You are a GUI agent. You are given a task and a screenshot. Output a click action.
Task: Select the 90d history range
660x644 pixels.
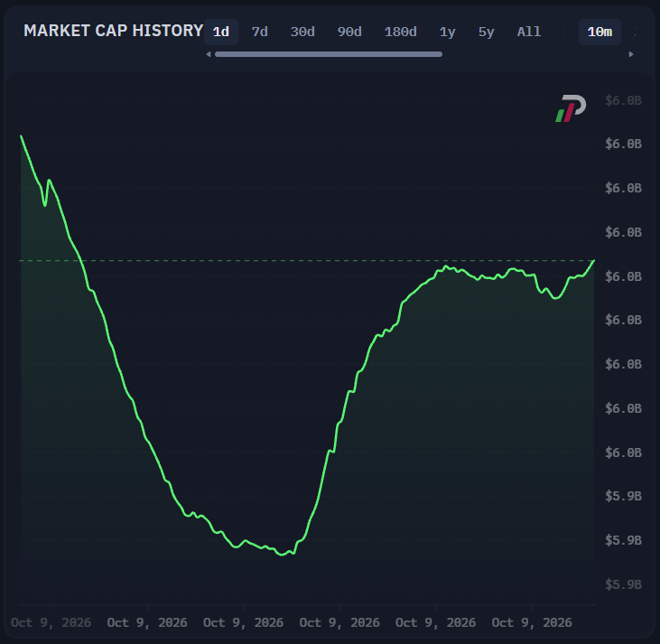pyautogui.click(x=349, y=32)
